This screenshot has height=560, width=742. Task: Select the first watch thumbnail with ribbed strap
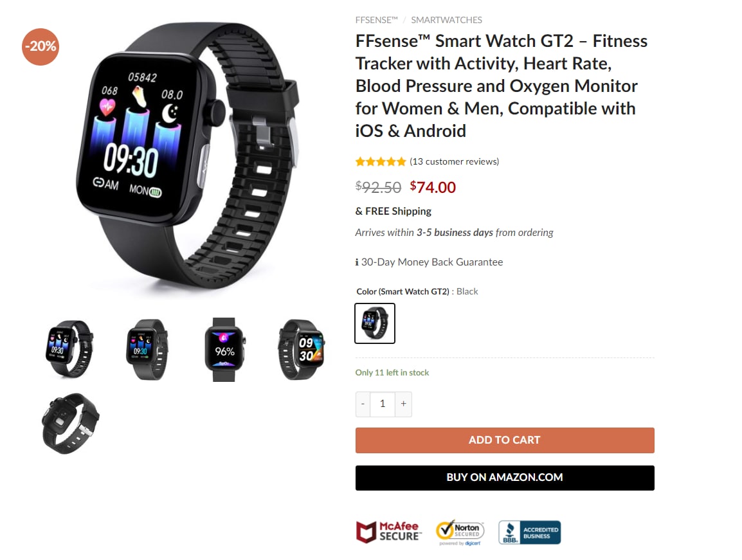(x=69, y=349)
